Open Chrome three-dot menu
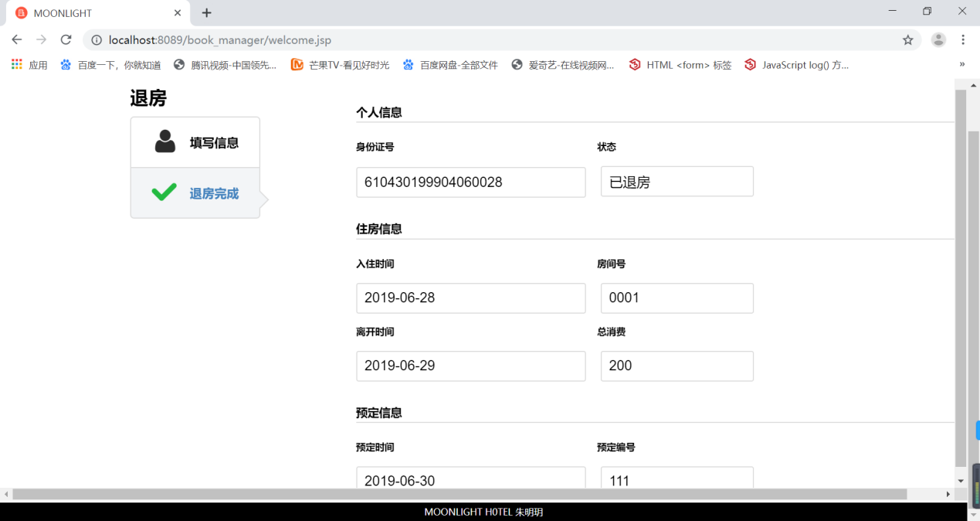Screen dimensions: 980x521 963,40
